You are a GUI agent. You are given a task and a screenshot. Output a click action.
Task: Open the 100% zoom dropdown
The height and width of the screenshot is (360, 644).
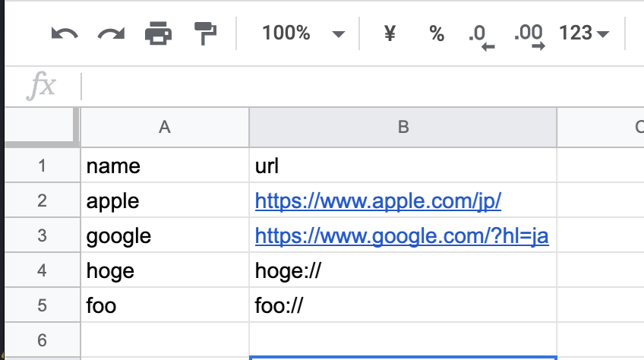(x=304, y=33)
